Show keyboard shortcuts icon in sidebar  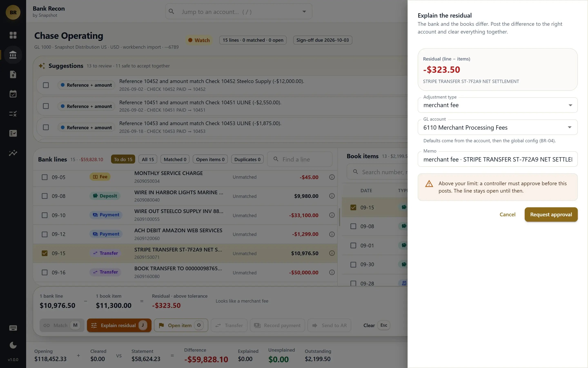(13, 328)
